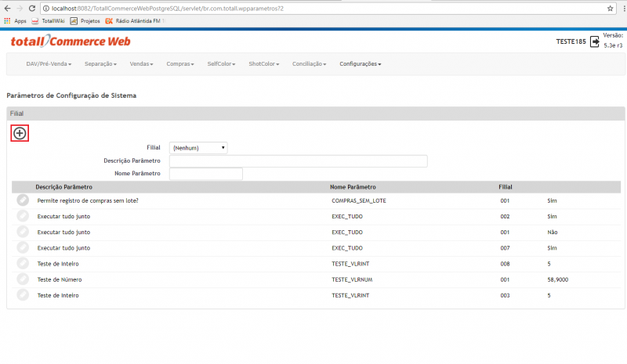
Task: Click the add new parameter plus icon
Action: coord(20,133)
